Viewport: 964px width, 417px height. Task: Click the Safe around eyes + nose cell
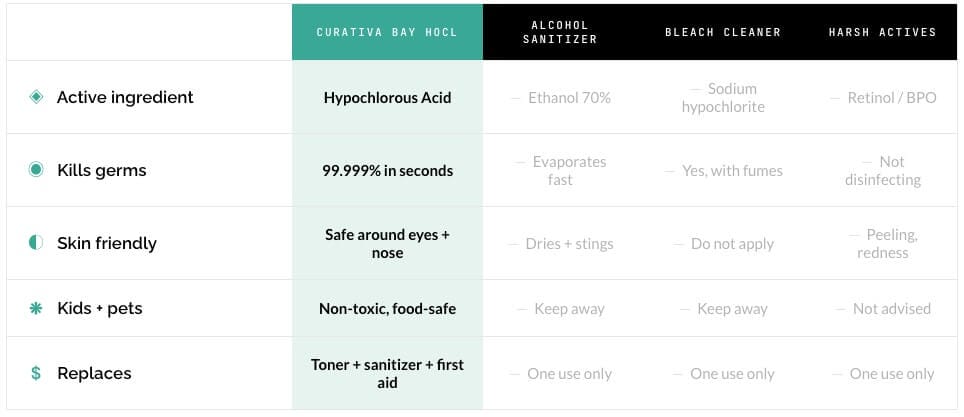pos(387,243)
